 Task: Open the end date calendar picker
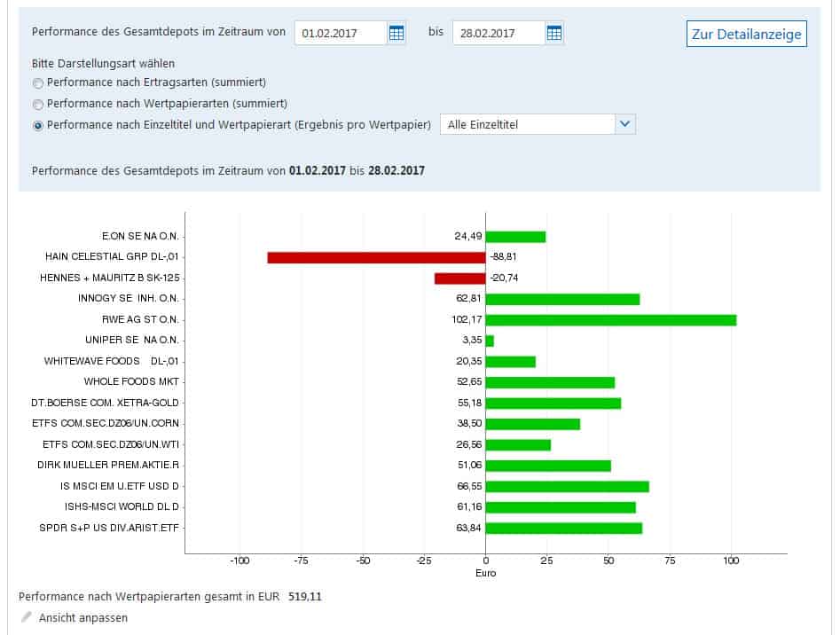tap(554, 33)
